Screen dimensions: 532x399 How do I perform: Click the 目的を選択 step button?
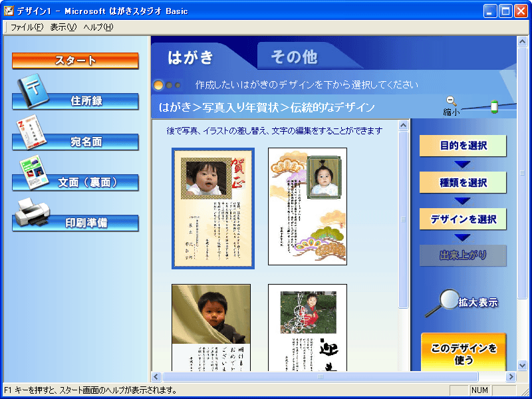(463, 146)
